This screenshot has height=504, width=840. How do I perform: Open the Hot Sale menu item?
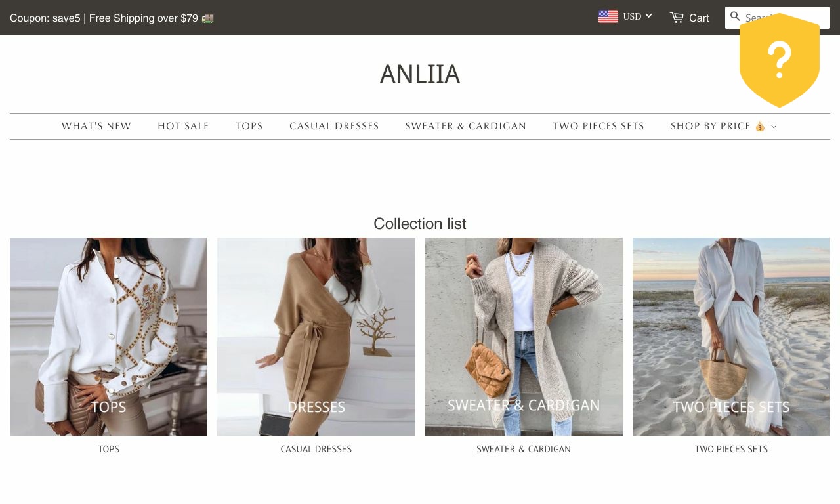pos(183,126)
